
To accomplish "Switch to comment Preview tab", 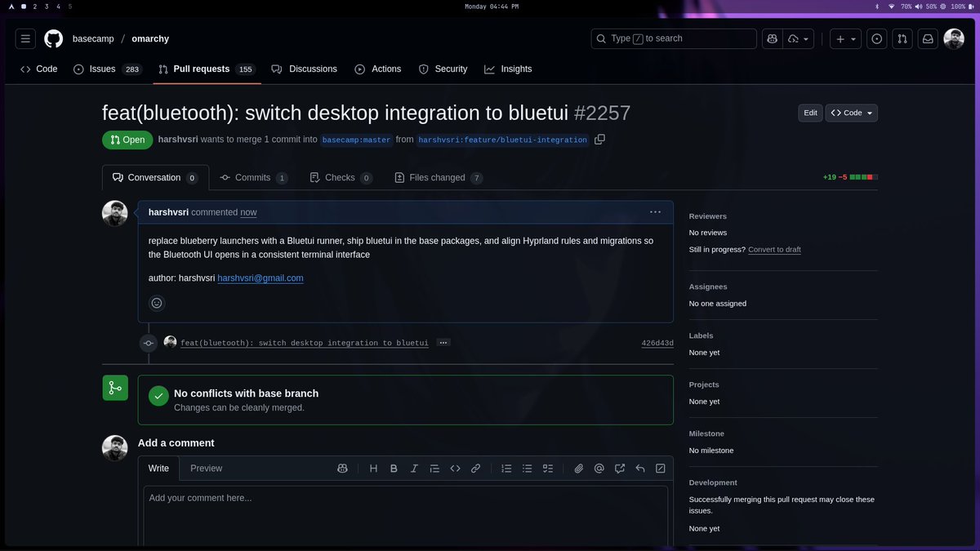I will pyautogui.click(x=206, y=469).
